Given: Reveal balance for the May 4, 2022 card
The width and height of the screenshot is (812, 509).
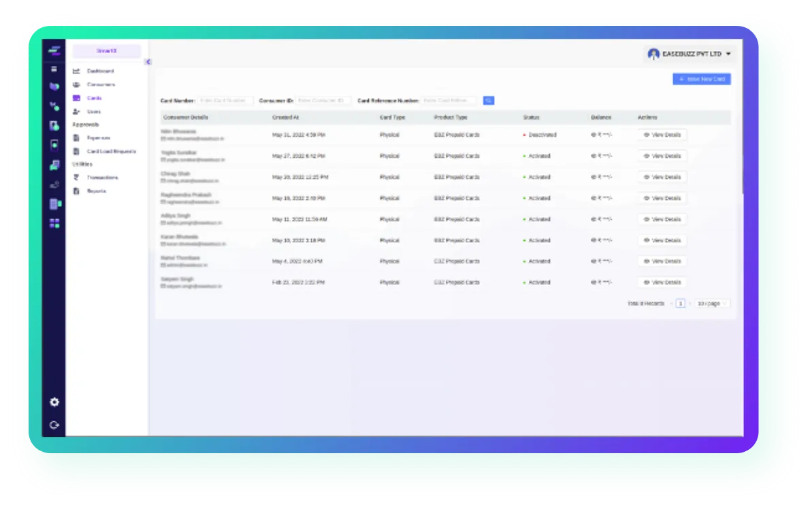Looking at the screenshot, I should [594, 261].
